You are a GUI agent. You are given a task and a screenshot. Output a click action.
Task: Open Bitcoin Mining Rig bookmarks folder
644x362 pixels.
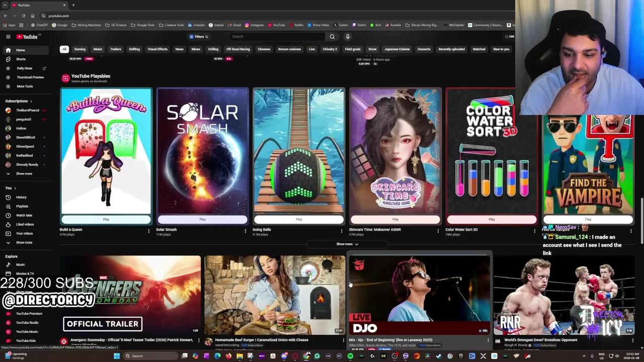point(422,25)
